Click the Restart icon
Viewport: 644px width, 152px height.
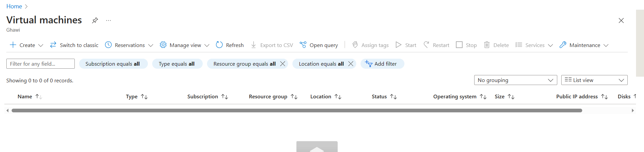click(426, 45)
